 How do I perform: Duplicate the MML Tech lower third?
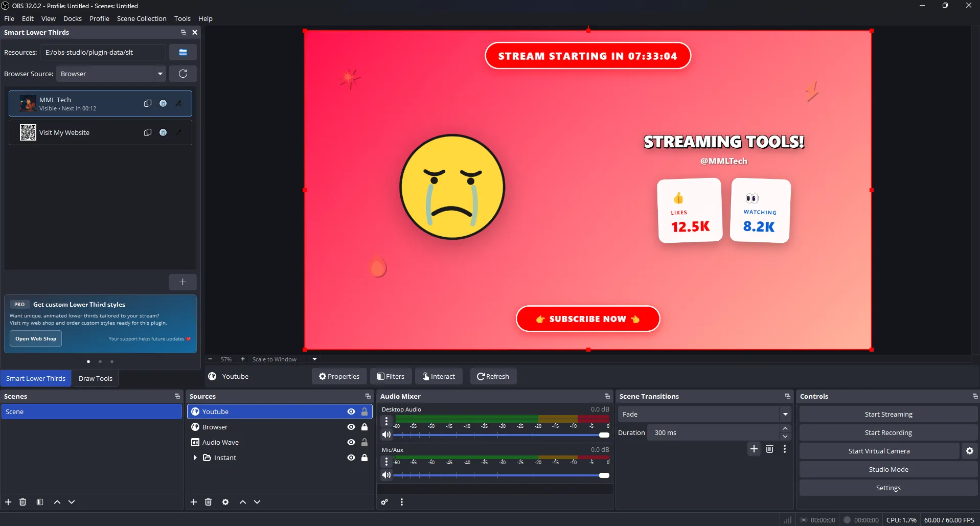[147, 103]
